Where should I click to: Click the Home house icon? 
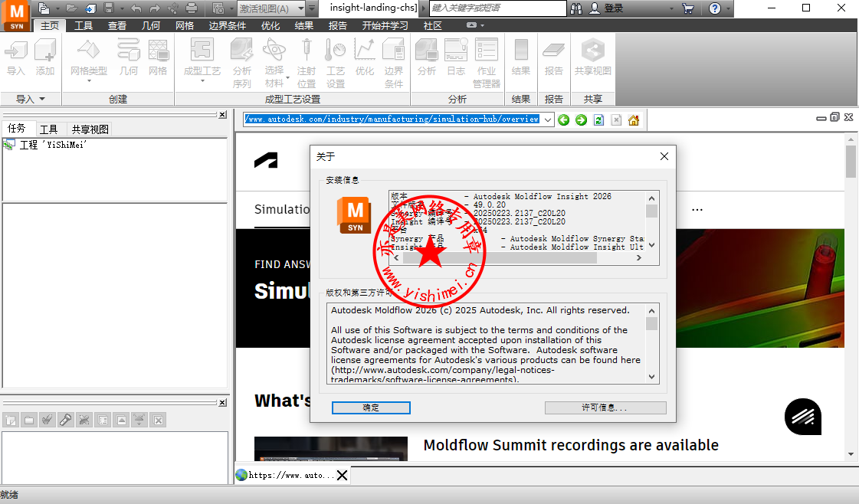point(634,120)
